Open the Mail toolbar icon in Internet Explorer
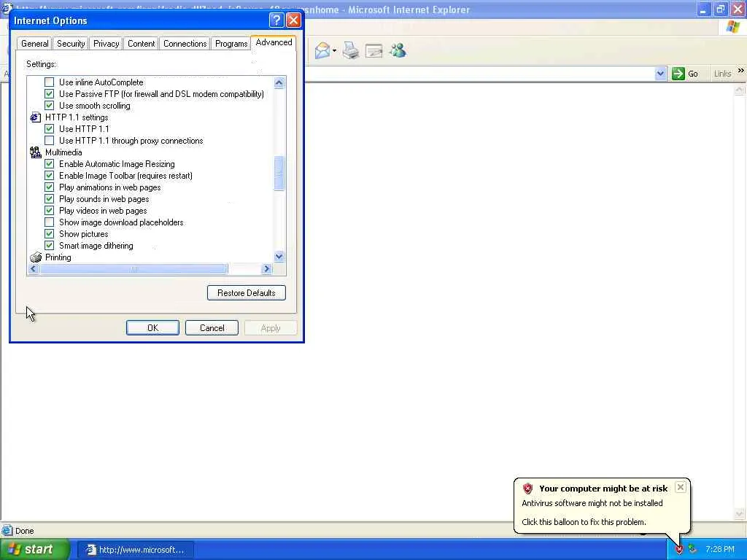The image size is (747, 560). pyautogui.click(x=322, y=50)
